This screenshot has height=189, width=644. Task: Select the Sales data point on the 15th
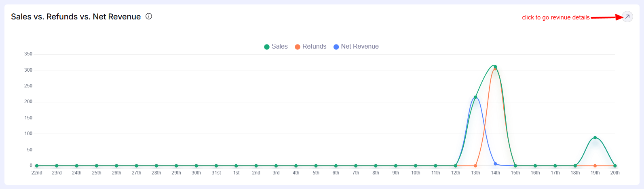pyautogui.click(x=515, y=166)
